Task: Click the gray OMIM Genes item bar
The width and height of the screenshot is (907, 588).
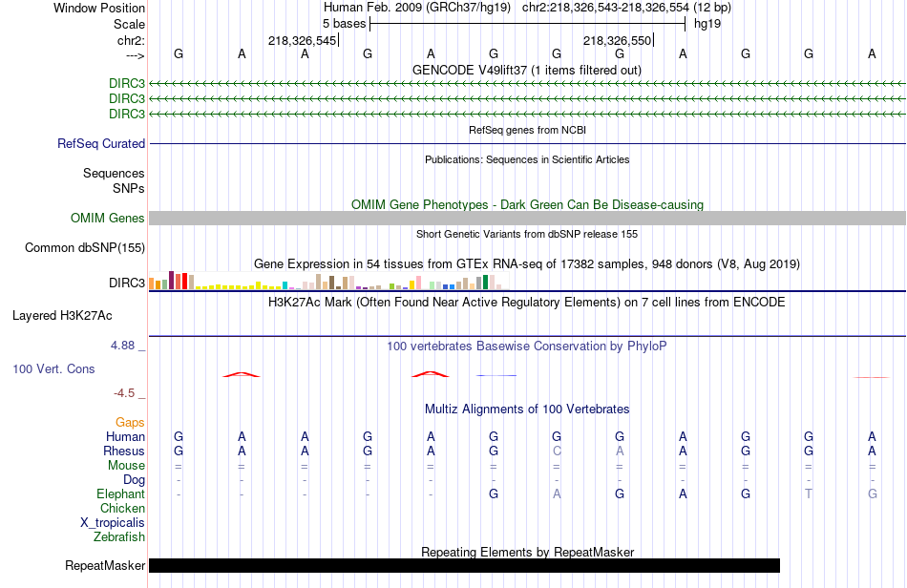Action: pyautogui.click(x=527, y=218)
